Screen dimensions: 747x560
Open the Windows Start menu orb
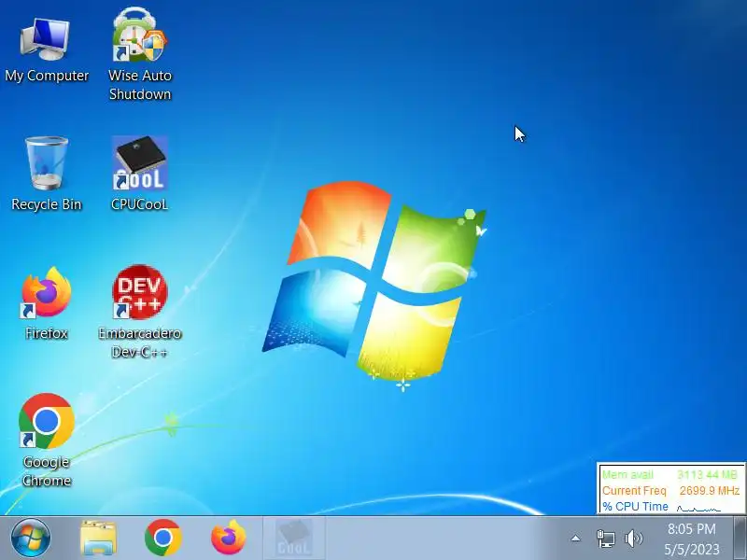31,539
